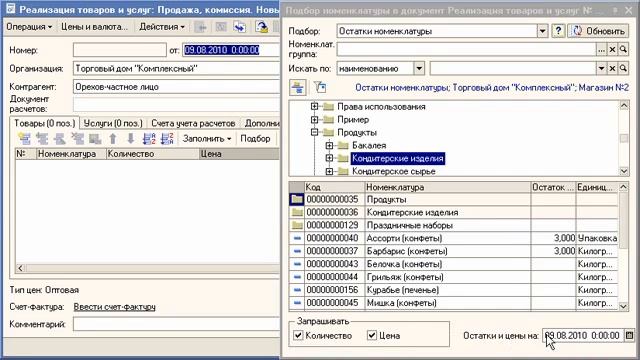Clear the Номенклат. группа field with X
The height and width of the screenshot is (360, 640).
[x=612, y=50]
